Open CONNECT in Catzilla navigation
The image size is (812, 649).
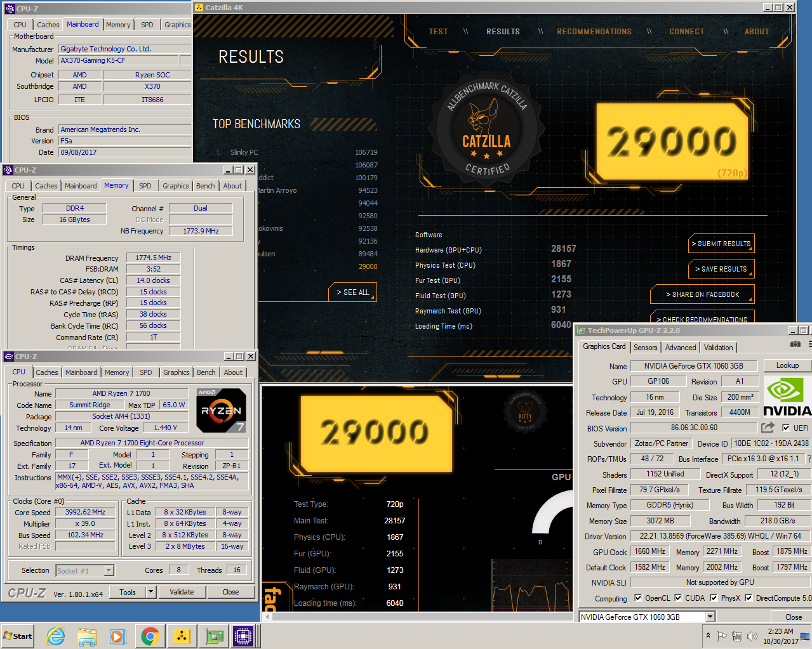click(687, 31)
